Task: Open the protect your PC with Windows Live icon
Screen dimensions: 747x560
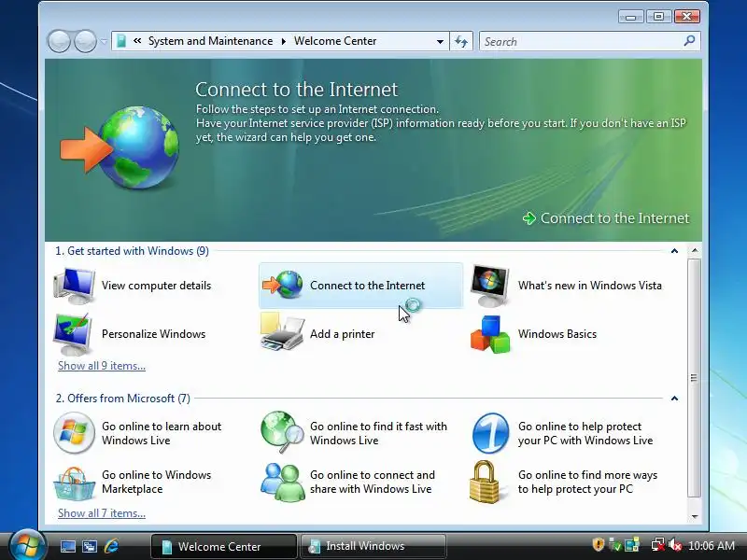Action: (x=490, y=433)
